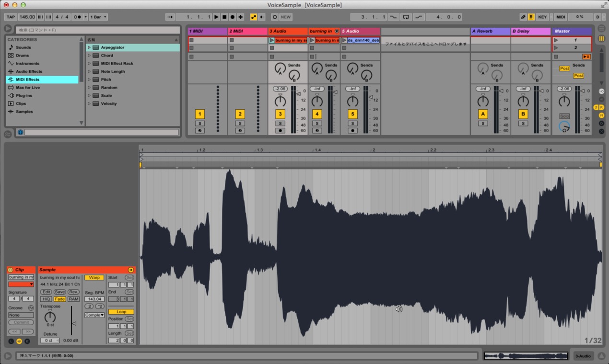This screenshot has height=364, width=609.
Task: Toggle the Loop button in Sample box
Action: point(121,312)
